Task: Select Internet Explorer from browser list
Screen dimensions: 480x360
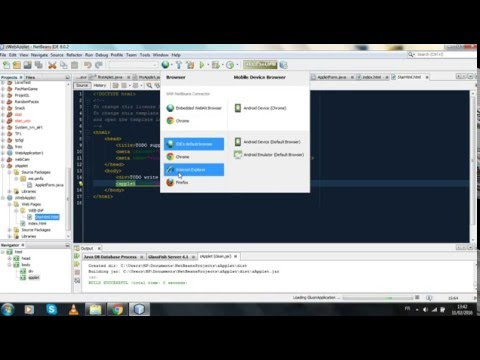Action: 194,170
